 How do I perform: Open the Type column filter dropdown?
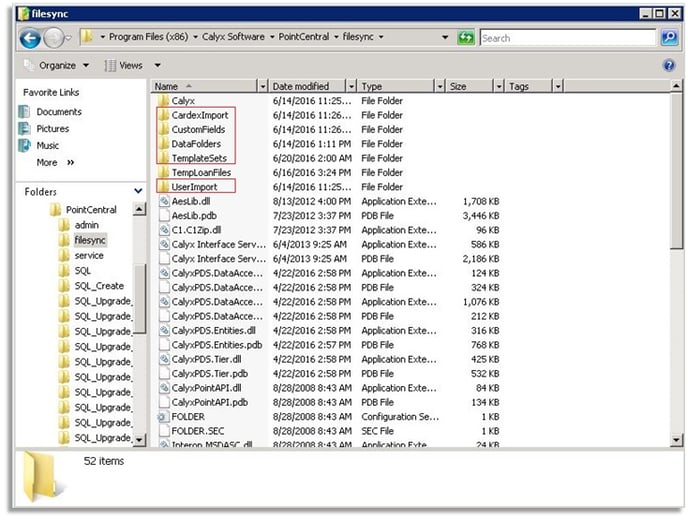coord(440,86)
